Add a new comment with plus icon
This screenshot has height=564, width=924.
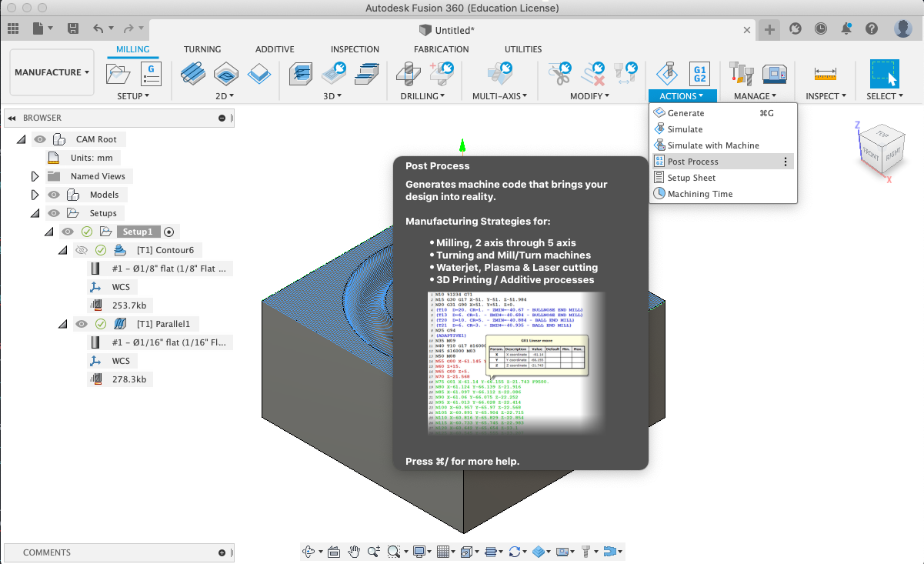coord(222,552)
